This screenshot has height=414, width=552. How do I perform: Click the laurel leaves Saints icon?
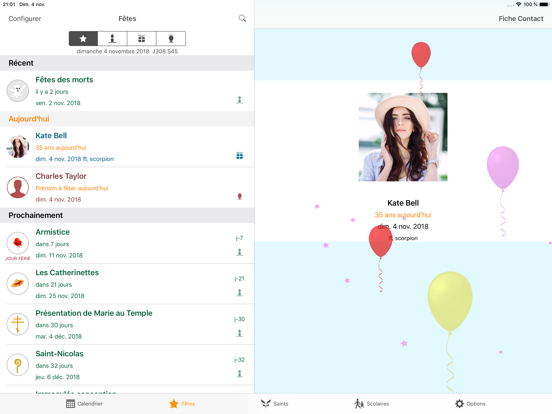coord(266,404)
